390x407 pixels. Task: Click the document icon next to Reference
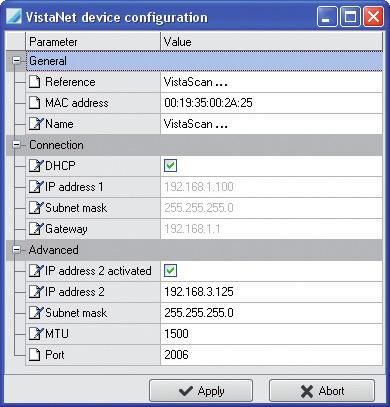click(x=34, y=82)
